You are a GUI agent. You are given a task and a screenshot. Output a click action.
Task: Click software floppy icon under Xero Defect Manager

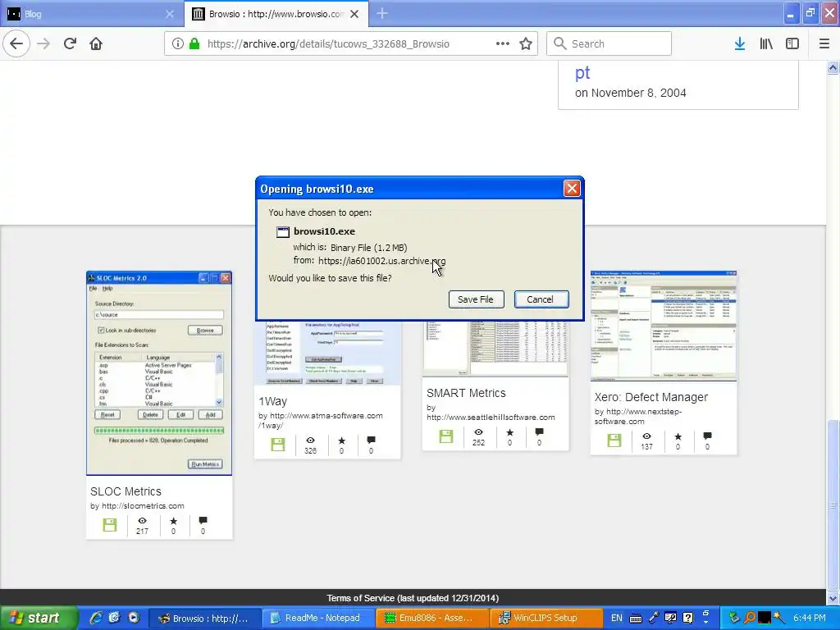(x=614, y=441)
